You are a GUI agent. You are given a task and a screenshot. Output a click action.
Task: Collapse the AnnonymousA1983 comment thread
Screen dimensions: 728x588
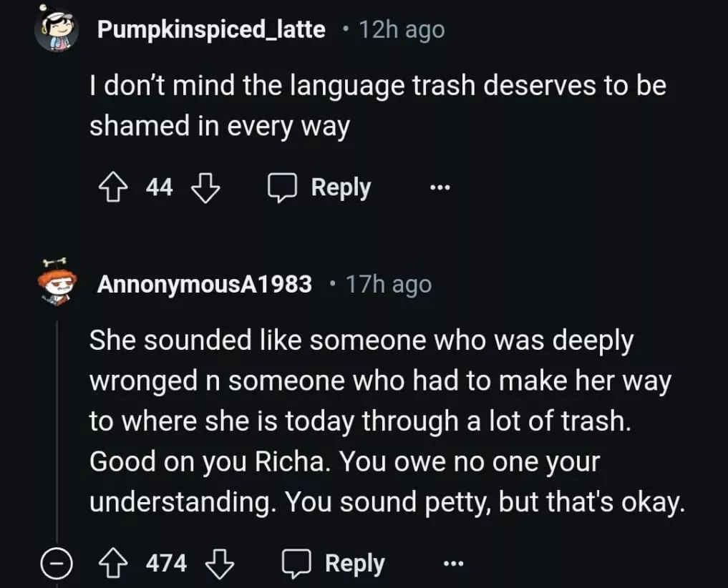tap(53, 564)
